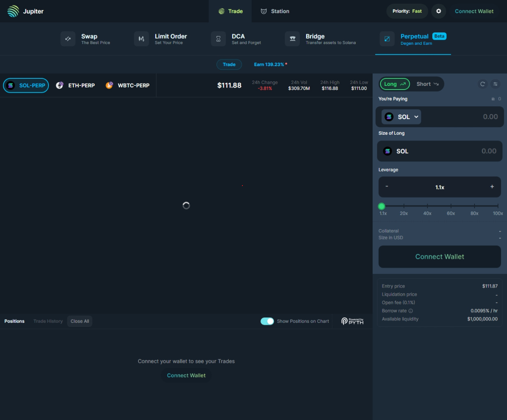
Task: Set leverage slider to the 100x mark
Action: pos(498,206)
